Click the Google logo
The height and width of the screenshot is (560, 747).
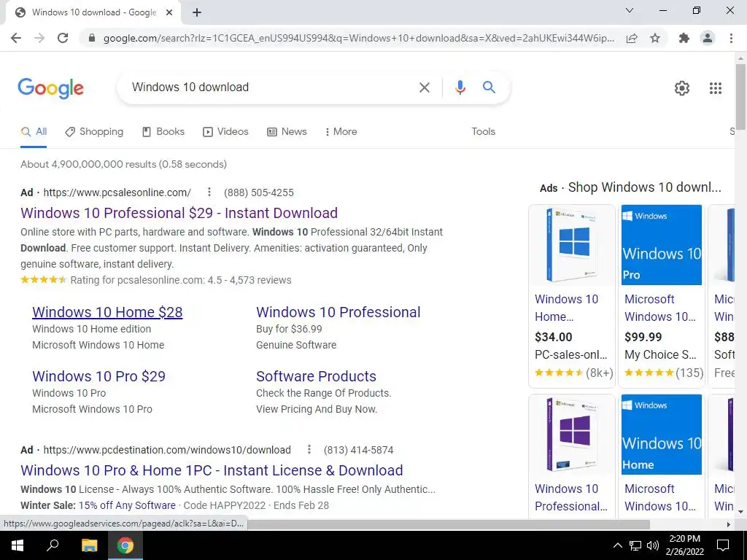(50, 88)
